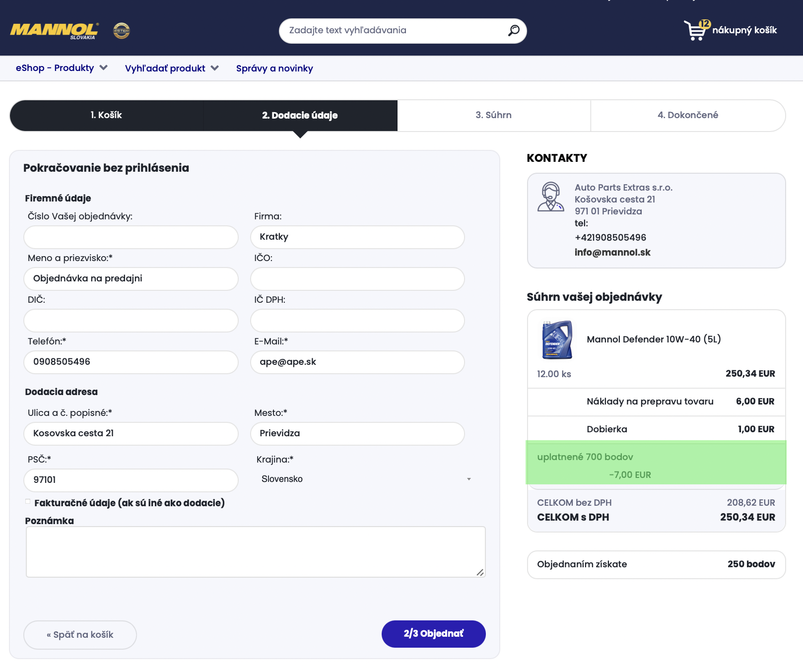
Task: Click CELKOM s DPH label
Action: 573,517
